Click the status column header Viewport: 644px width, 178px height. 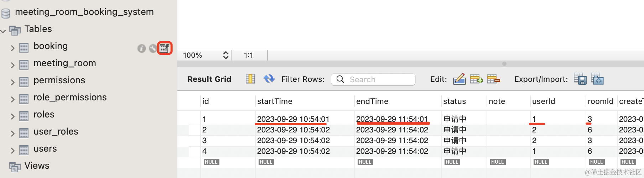454,101
